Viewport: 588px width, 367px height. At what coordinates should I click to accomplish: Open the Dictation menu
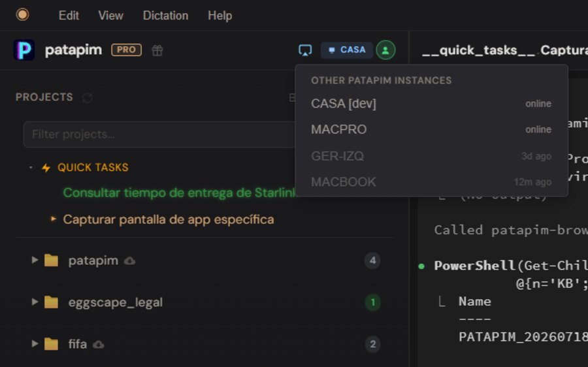(x=165, y=16)
